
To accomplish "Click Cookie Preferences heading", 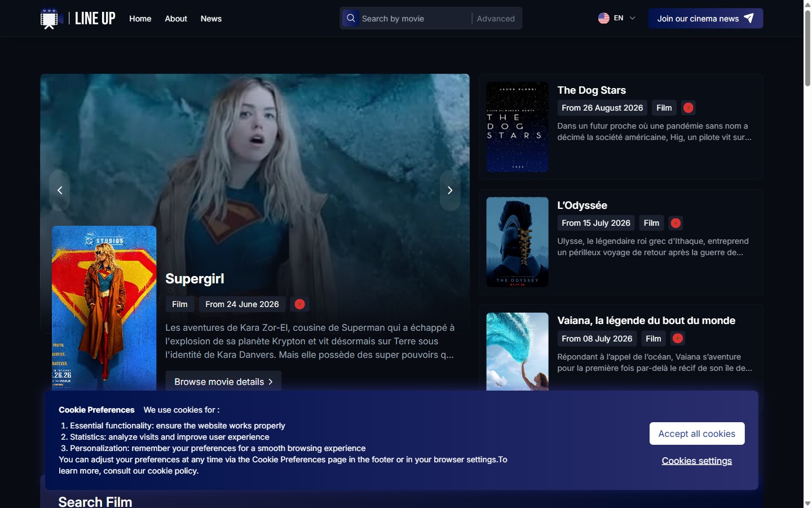I will coord(96,410).
